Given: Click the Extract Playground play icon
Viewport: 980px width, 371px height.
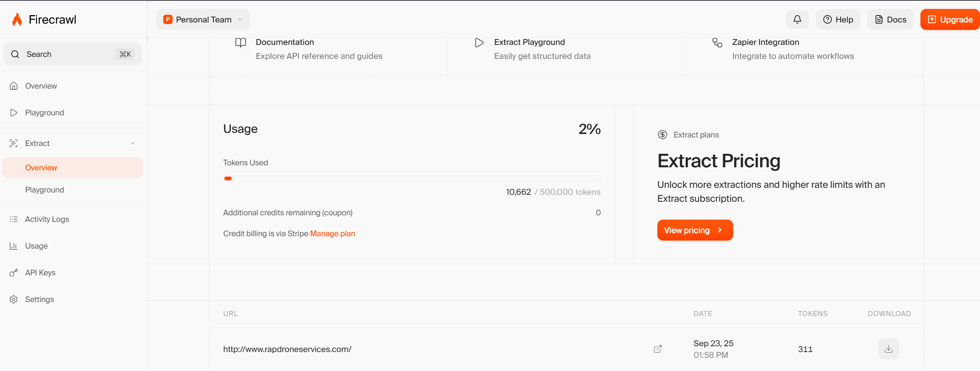Looking at the screenshot, I should (479, 43).
